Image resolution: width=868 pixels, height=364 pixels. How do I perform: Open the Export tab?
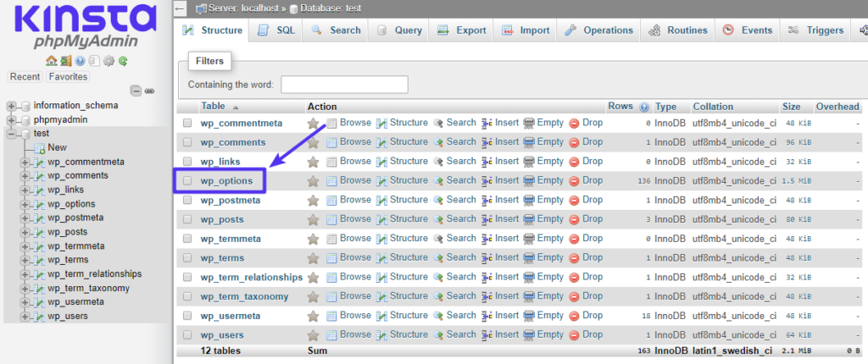point(462,30)
